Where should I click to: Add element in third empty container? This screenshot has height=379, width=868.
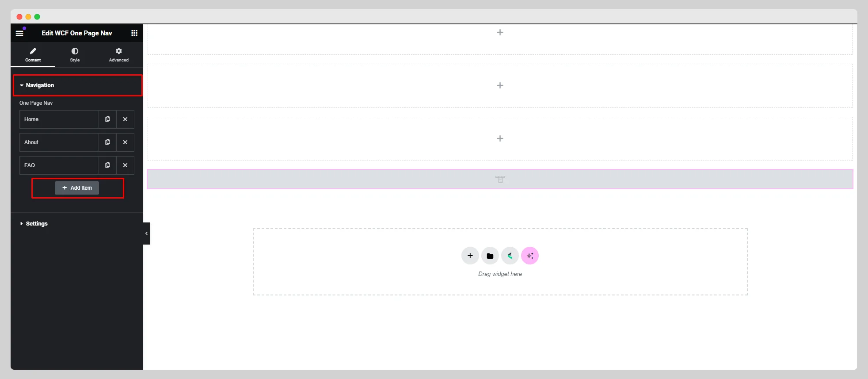tap(500, 138)
